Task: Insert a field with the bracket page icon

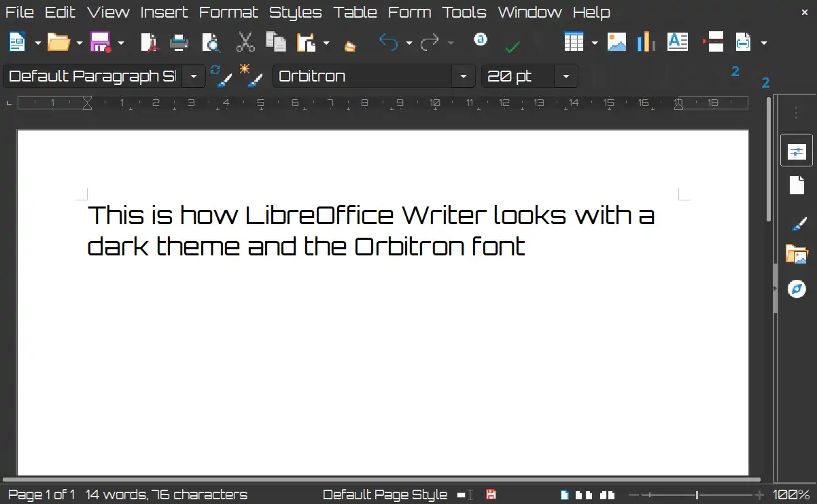Action: [x=744, y=42]
